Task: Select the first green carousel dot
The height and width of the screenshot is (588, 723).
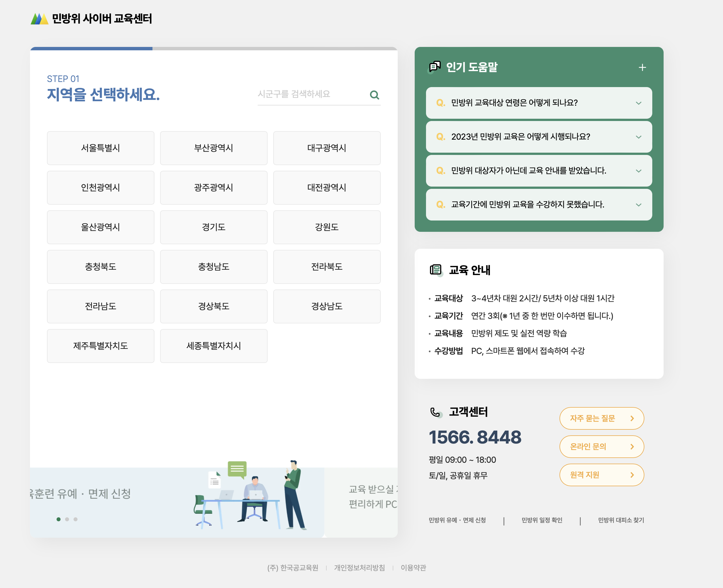Action: (x=59, y=519)
